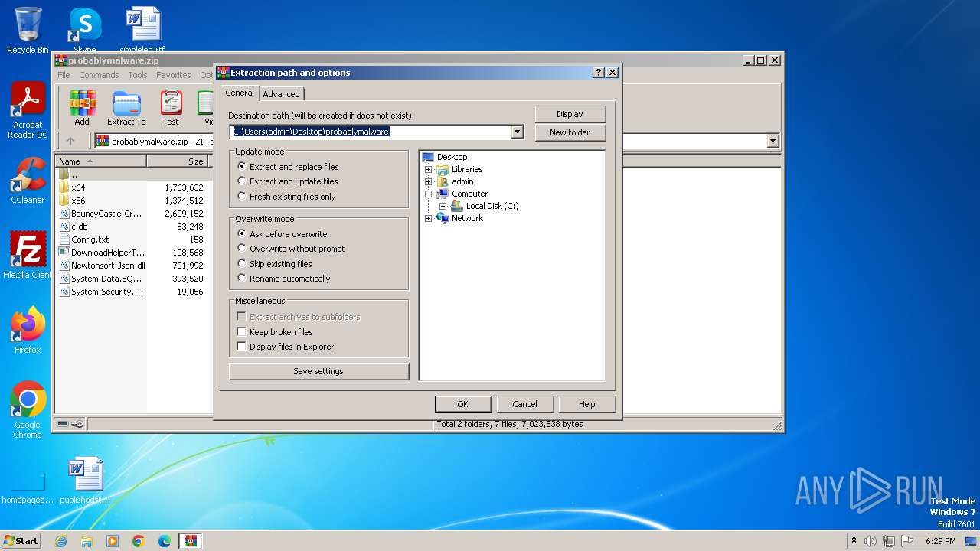The height and width of the screenshot is (551, 980).
Task: Expand the Local Disk (C:) node
Action: (443, 206)
